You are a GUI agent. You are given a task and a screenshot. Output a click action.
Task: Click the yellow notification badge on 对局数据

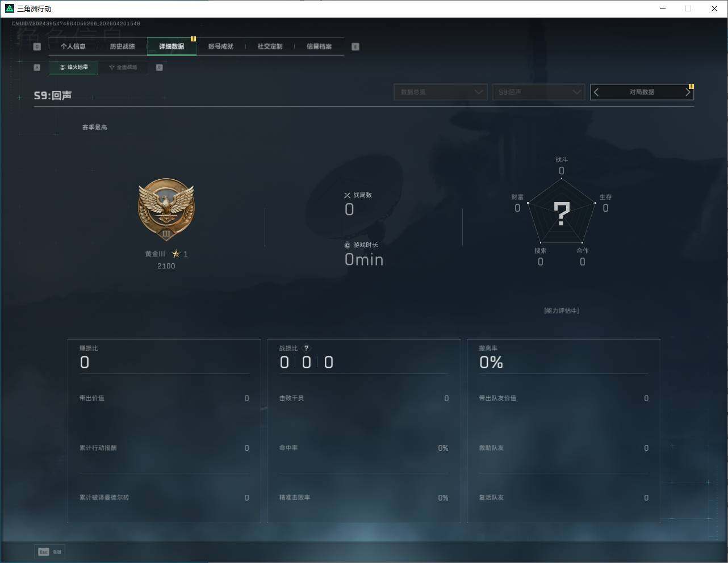[x=691, y=87]
